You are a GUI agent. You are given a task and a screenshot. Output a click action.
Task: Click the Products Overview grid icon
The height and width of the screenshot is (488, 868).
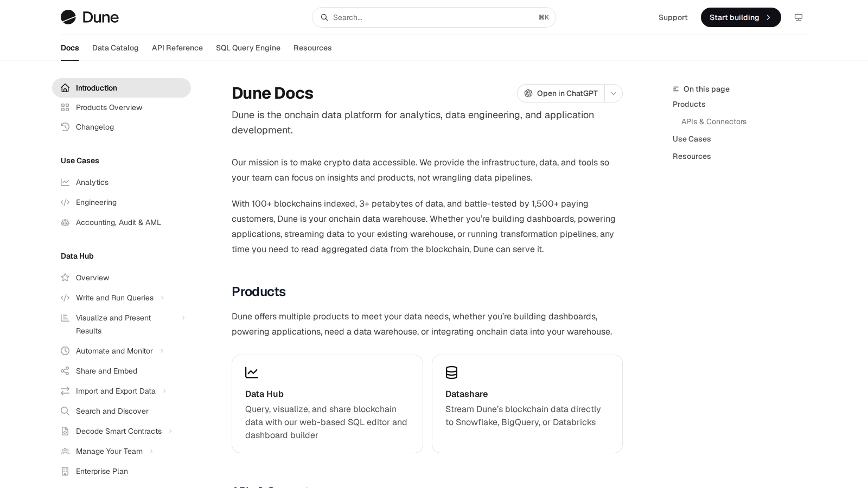[x=65, y=107]
